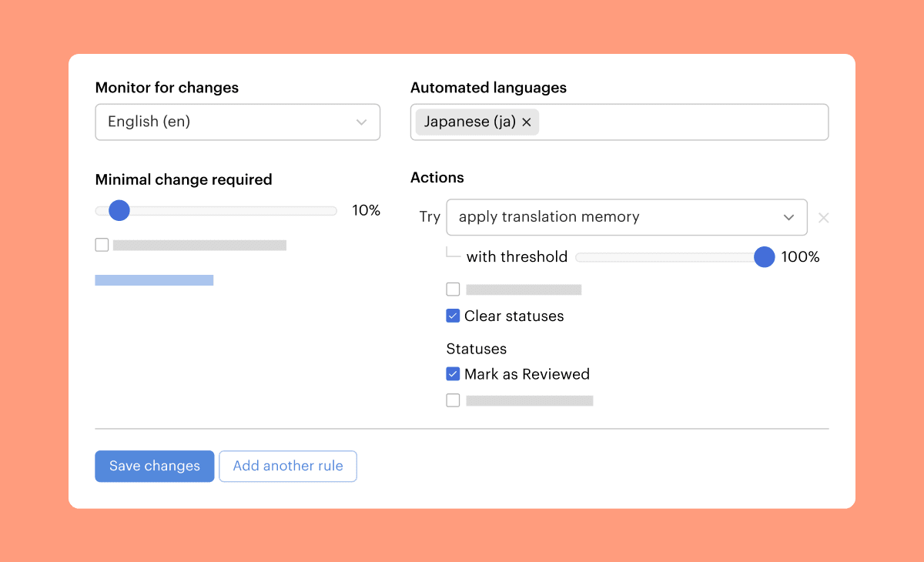
Task: Tick the unlabeled checkbox above Clear statuses
Action: click(x=453, y=289)
